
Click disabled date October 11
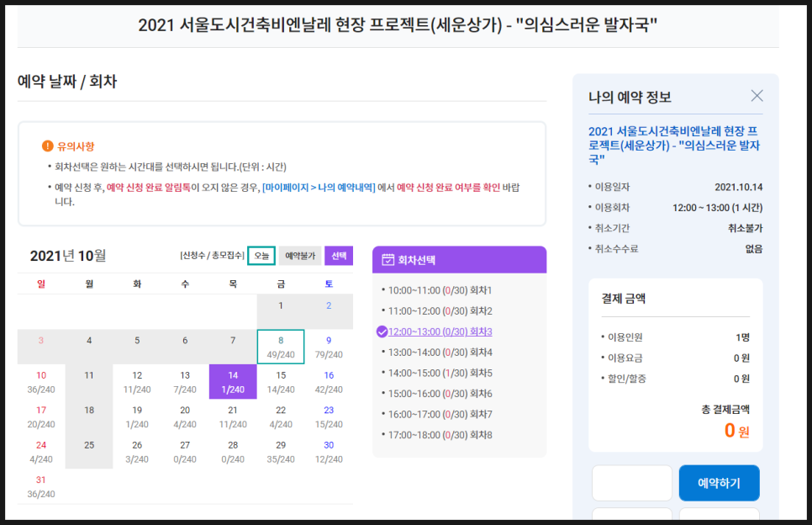(89, 382)
